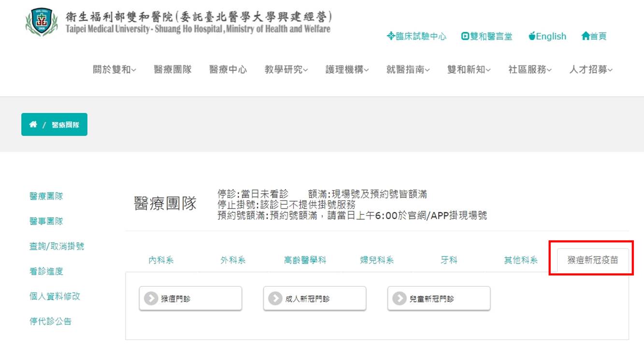Expand the 就醫指南 dropdown menu

(408, 70)
